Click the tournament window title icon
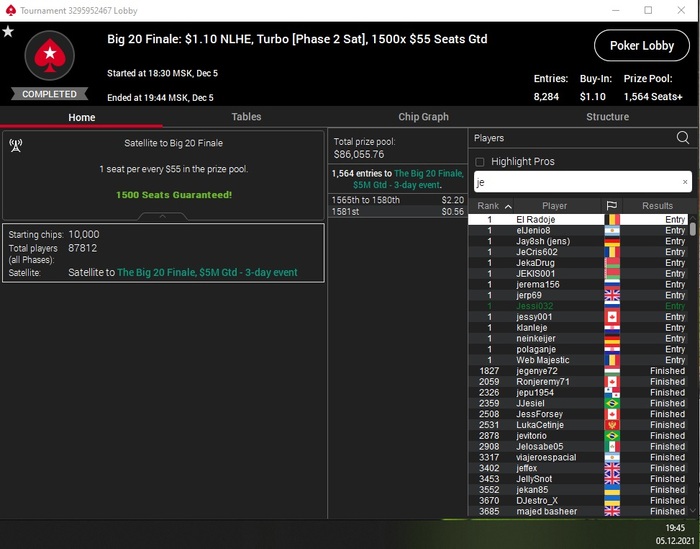700x549 pixels. (11, 10)
